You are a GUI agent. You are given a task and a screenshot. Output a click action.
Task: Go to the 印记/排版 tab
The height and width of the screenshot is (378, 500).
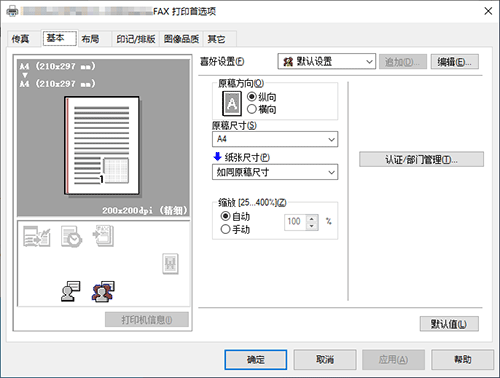(x=136, y=39)
